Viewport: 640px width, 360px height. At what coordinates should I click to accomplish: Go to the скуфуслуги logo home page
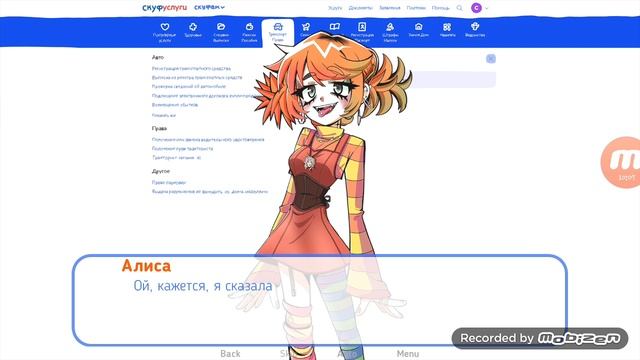(164, 7)
